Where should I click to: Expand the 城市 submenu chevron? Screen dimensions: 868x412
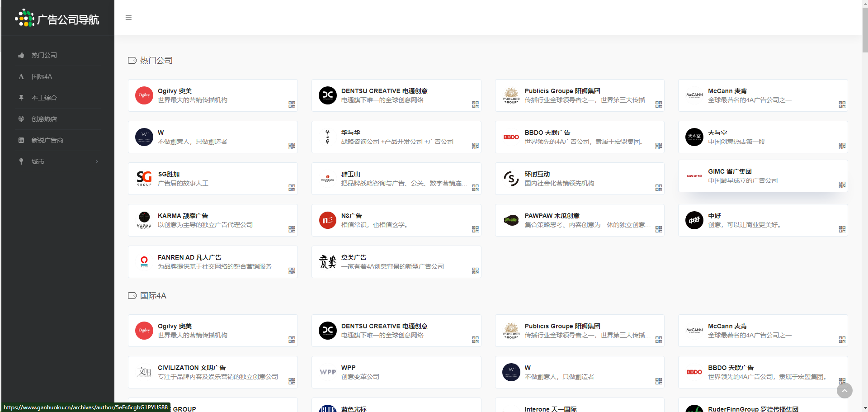tap(97, 161)
